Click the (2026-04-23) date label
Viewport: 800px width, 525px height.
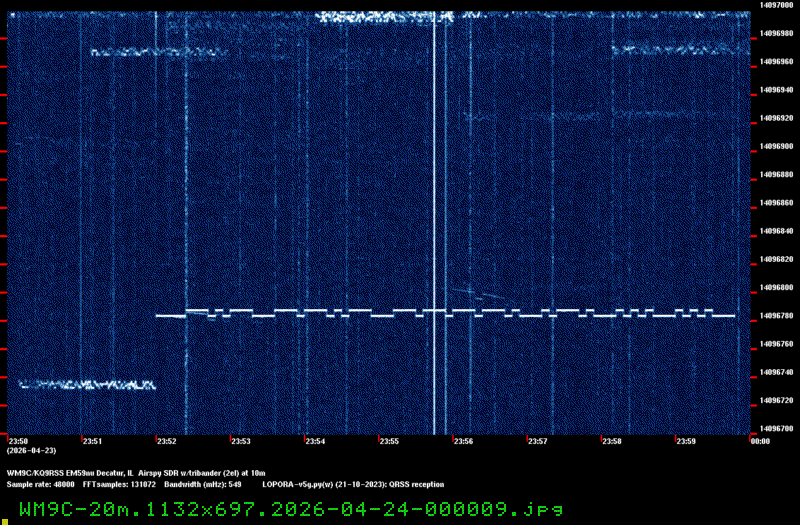(x=31, y=451)
